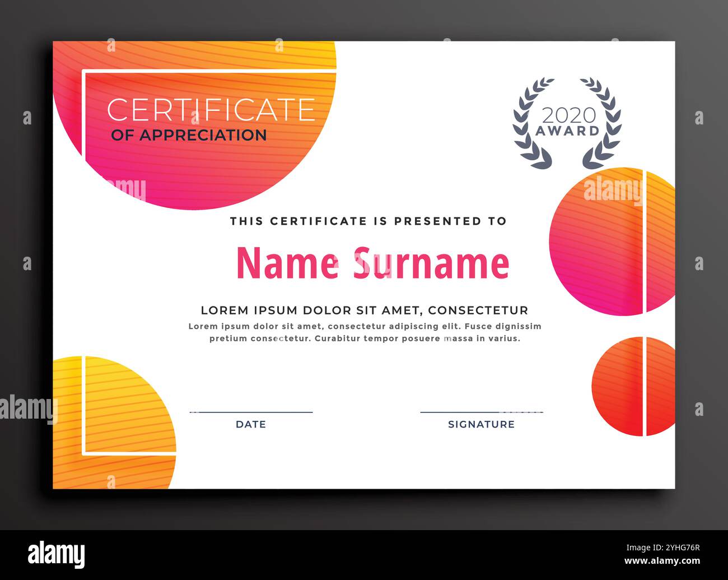Click the '2020' text in the wreath
The width and height of the screenshot is (728, 580).
click(x=568, y=115)
